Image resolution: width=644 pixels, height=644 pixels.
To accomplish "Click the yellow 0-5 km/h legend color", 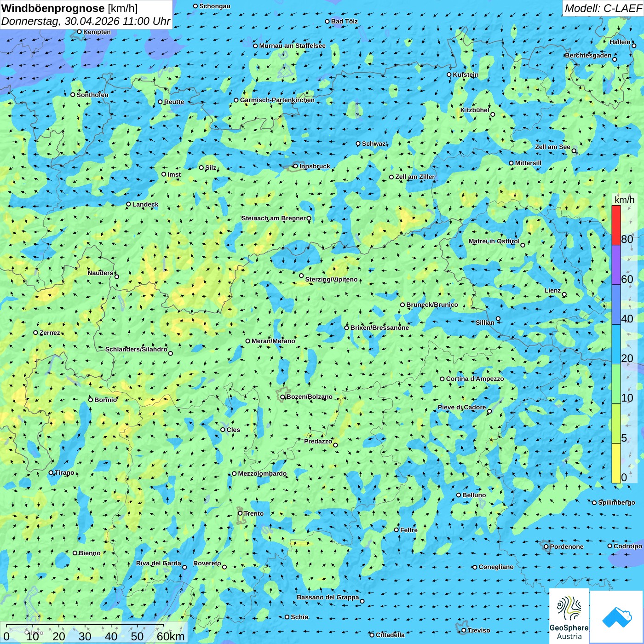I will click(x=616, y=463).
